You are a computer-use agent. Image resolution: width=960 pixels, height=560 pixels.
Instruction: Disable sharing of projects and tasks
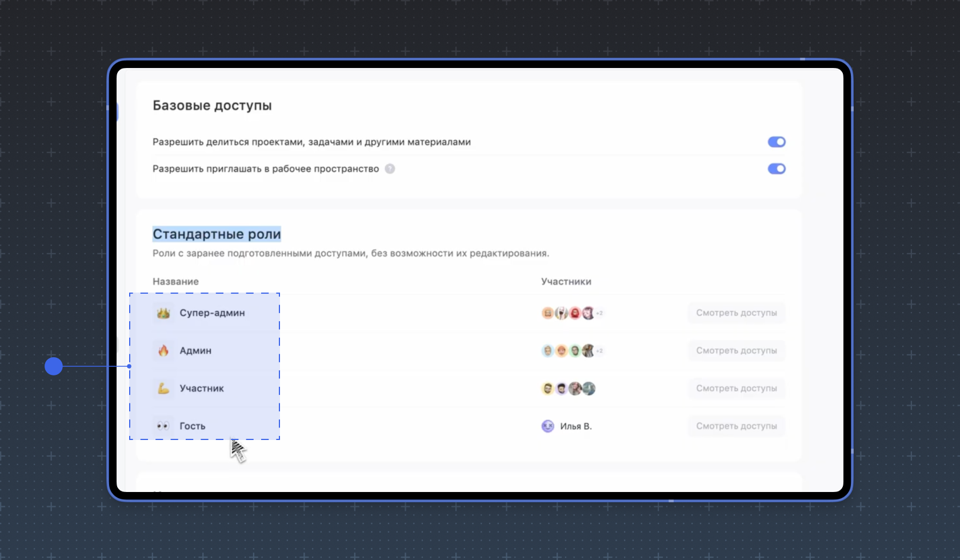pos(777,142)
